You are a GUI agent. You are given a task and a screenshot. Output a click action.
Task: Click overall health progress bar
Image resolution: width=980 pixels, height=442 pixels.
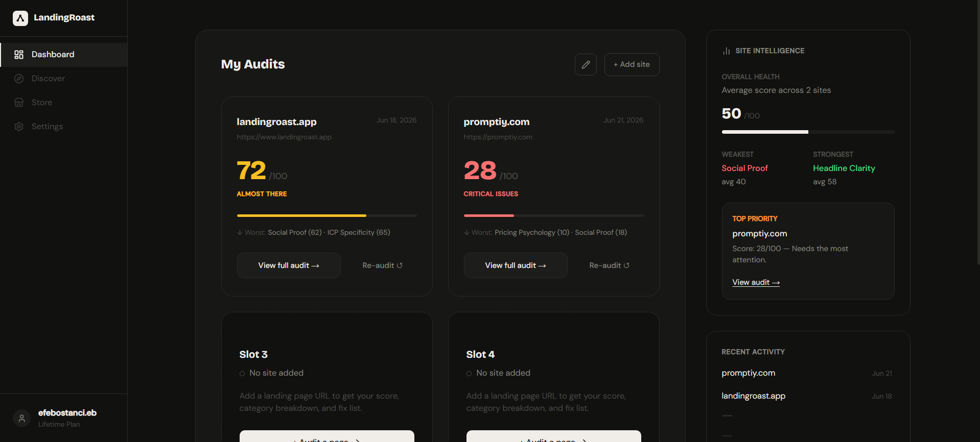(x=808, y=132)
